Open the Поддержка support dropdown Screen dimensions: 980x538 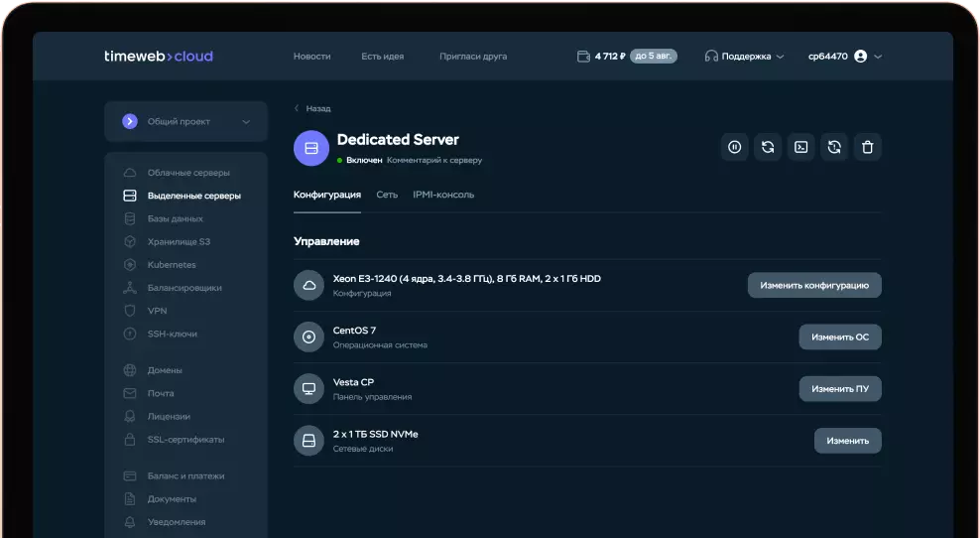(744, 57)
